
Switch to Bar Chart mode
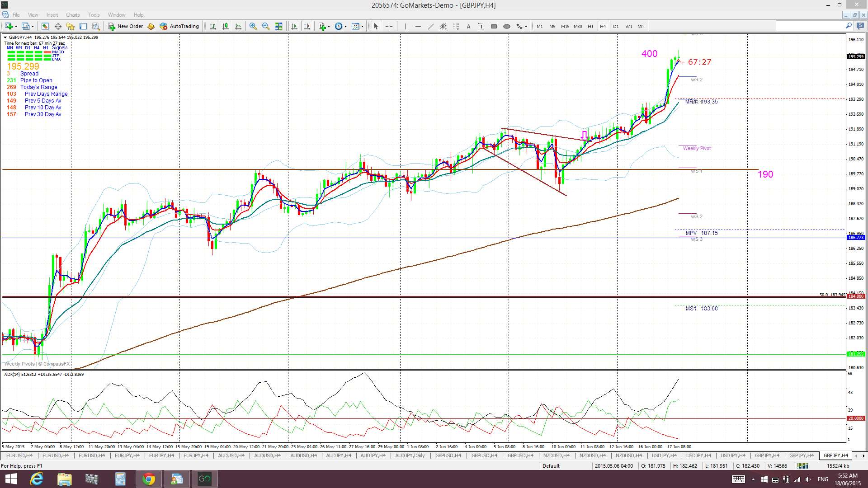[212, 26]
